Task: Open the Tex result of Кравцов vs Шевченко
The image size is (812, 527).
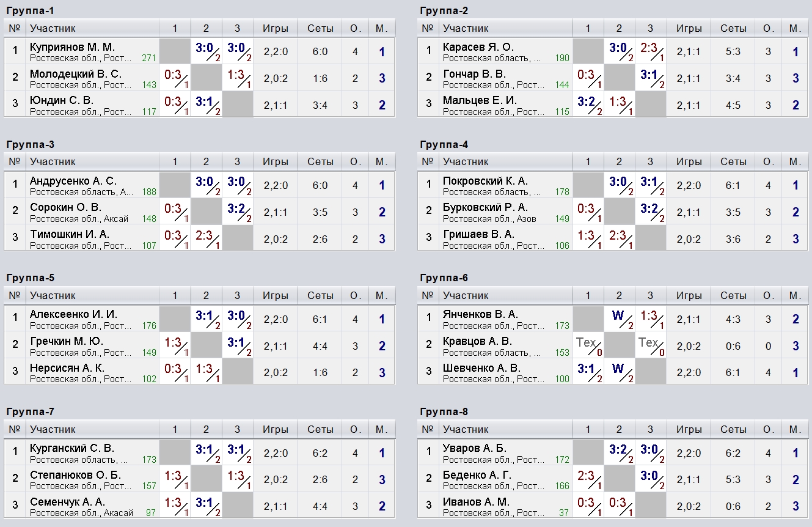Action: pos(650,345)
